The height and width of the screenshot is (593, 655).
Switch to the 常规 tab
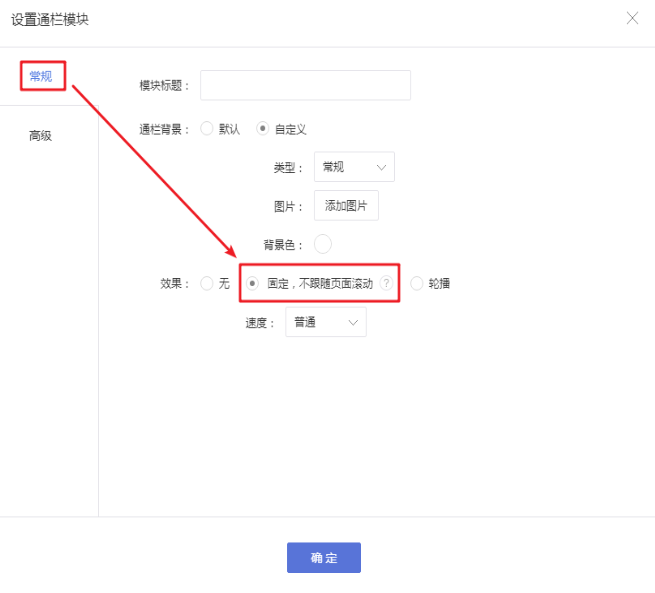click(41, 76)
